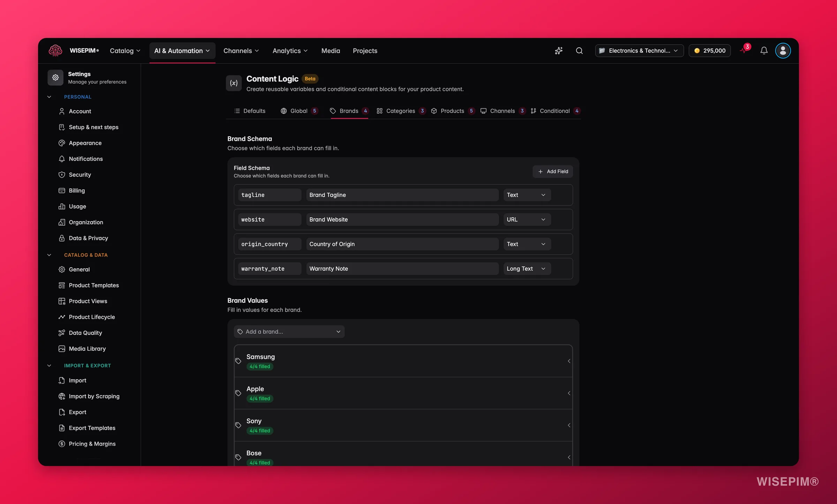Click the Apple brand tag icon
Image resolution: width=837 pixels, height=504 pixels.
point(238,393)
